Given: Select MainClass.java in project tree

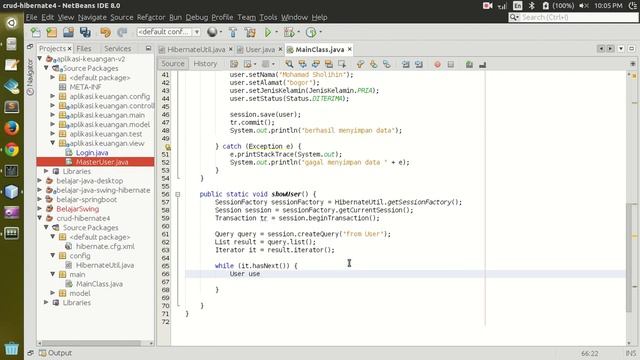Looking at the screenshot, I should click(99, 284).
